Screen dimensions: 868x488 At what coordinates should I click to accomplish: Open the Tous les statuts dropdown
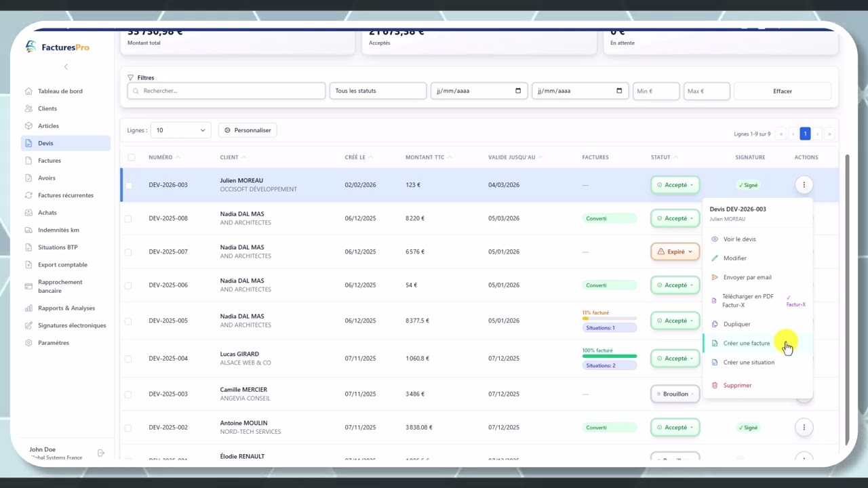tap(378, 91)
